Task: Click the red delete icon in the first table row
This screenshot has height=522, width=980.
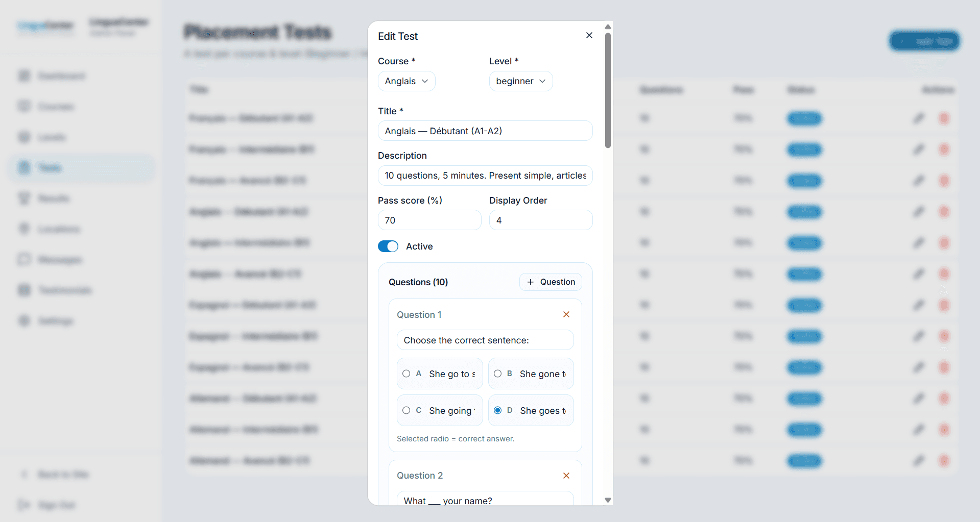Action: (944, 118)
